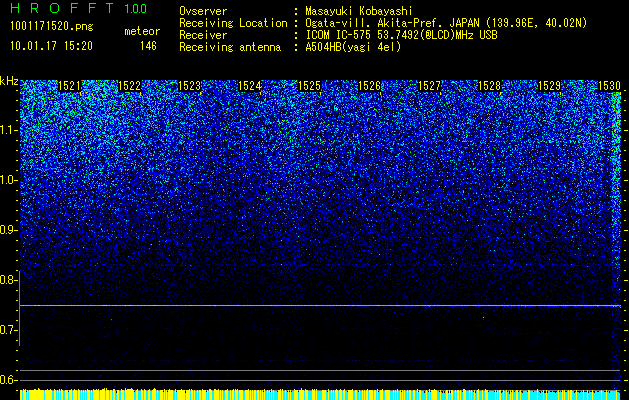Click the green carrier signal line
This screenshot has width=629, height=400.
pyautogui.click(x=320, y=306)
